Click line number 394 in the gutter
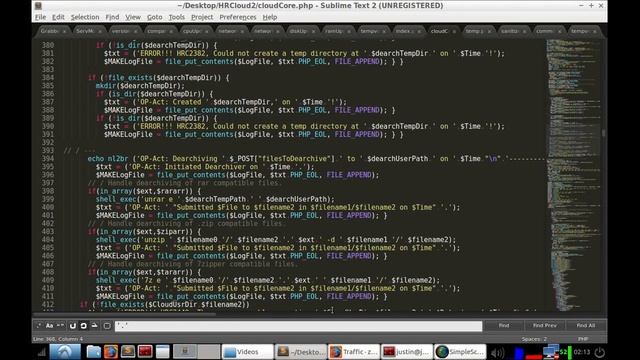The height and width of the screenshot is (360, 640). pyautogui.click(x=48, y=159)
